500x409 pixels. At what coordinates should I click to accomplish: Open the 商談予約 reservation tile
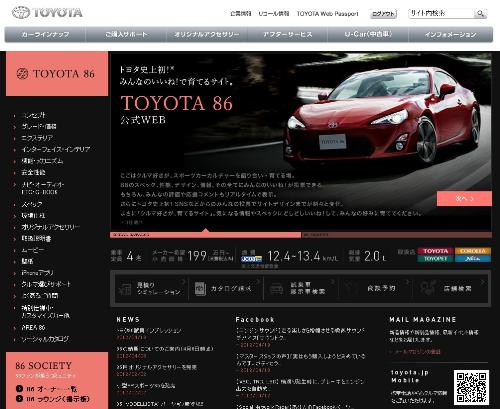click(x=375, y=288)
